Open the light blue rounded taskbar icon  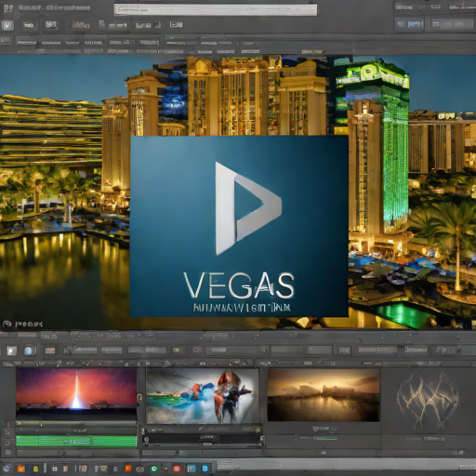(205, 469)
